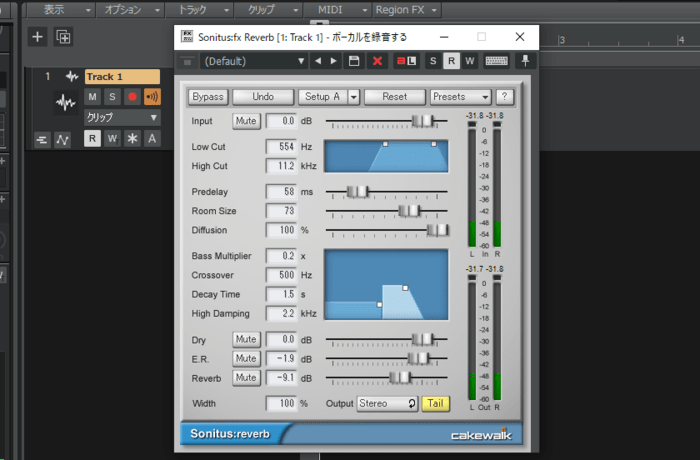Click the Reverb level slider handle

pos(400,378)
